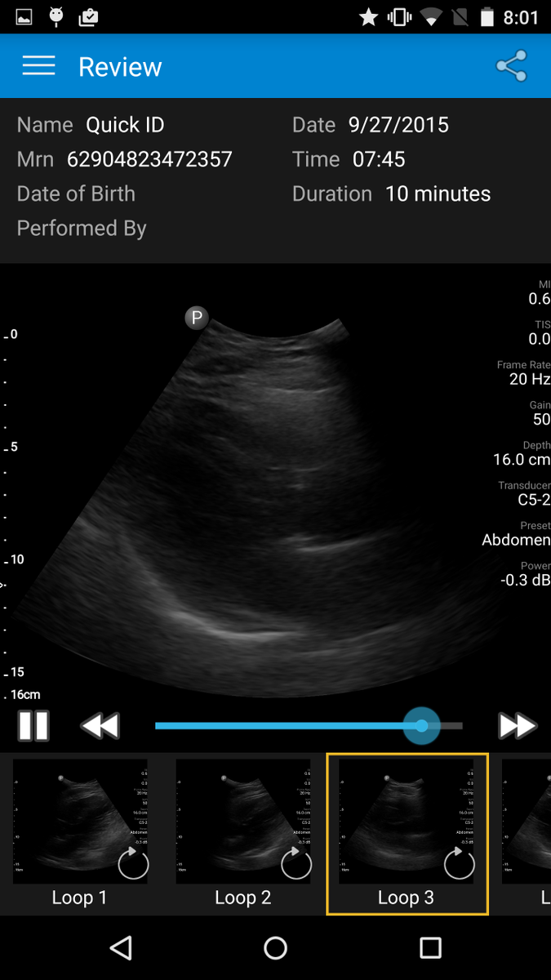Click the Quick ID name value
Screen dimensions: 551x980
tap(125, 125)
